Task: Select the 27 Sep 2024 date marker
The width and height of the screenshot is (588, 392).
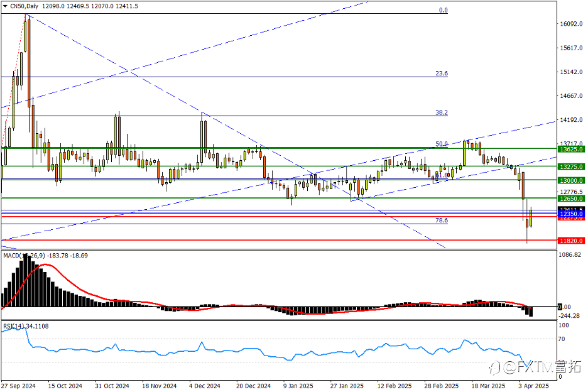Action: pyautogui.click(x=18, y=386)
